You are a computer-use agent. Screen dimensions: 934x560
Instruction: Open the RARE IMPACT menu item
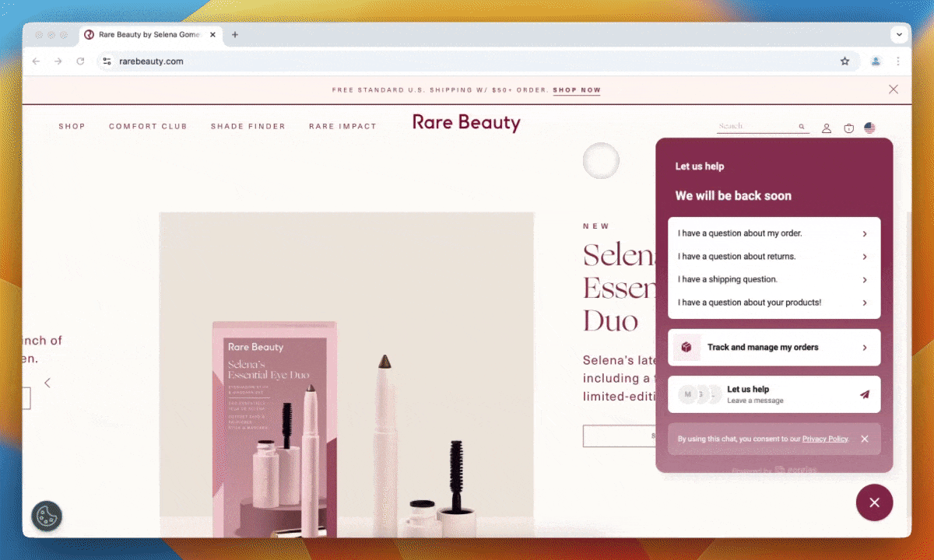(342, 126)
